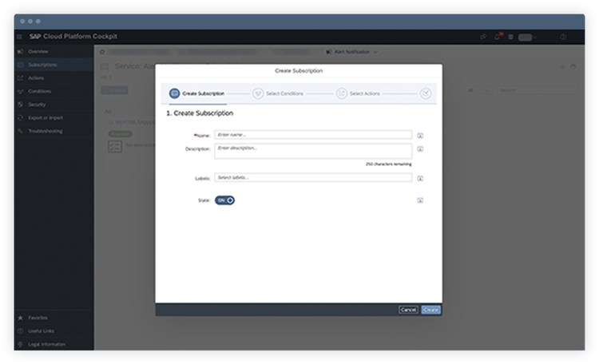Click the home breadcrumb icon
This screenshot has height=364, width=599.
coord(102,52)
